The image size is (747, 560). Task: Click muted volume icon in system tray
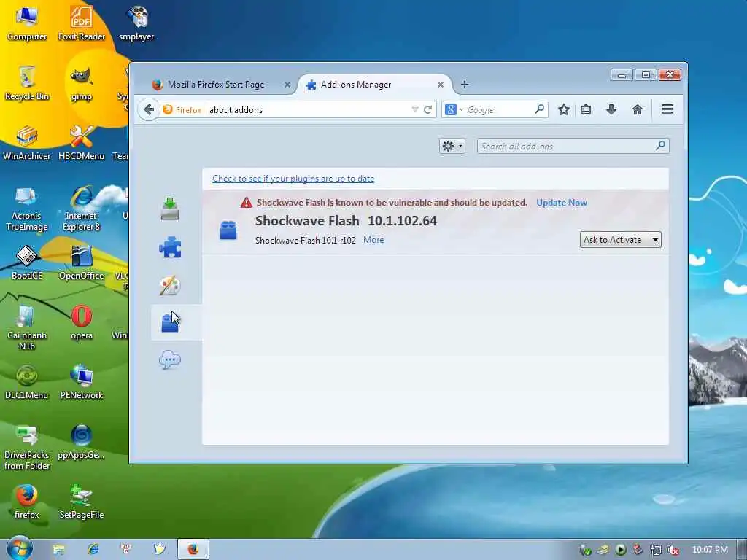pos(673,550)
